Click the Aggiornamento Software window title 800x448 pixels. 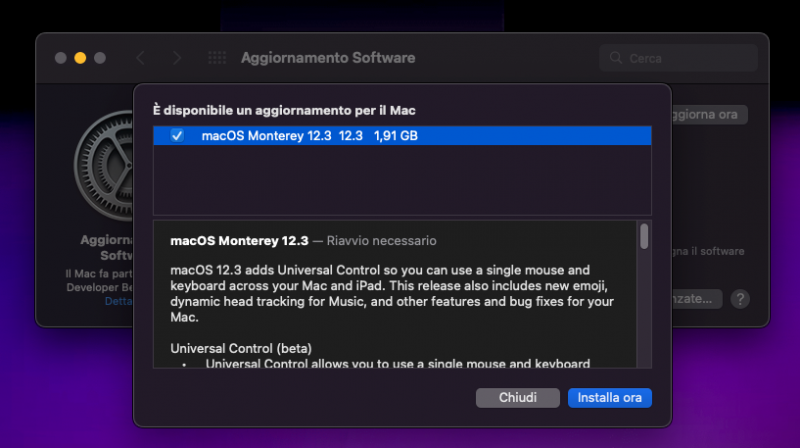(x=328, y=58)
